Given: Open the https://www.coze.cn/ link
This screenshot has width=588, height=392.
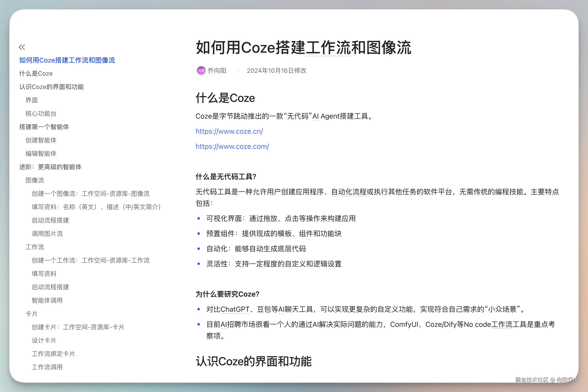Looking at the screenshot, I should click(x=229, y=131).
